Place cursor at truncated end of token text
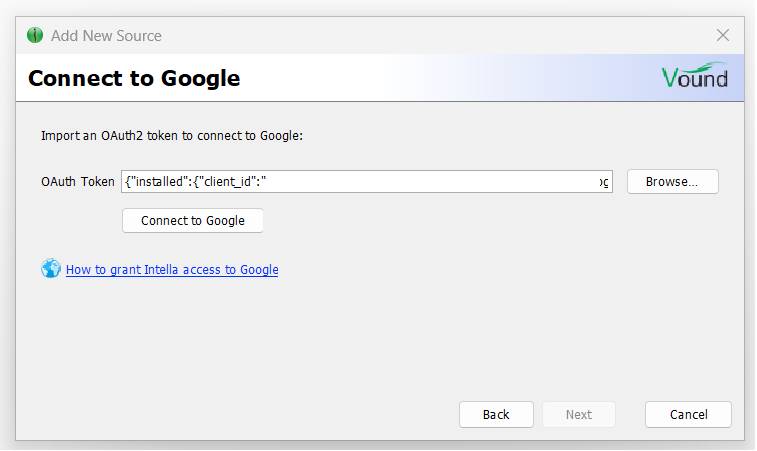Viewport: 757px width, 451px height. [x=604, y=182]
